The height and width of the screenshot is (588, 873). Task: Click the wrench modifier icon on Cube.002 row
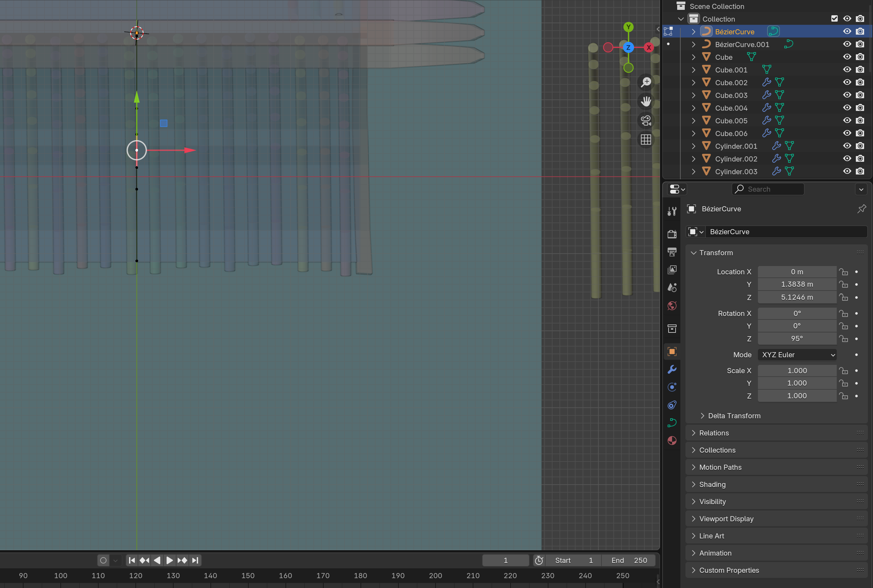[x=766, y=82]
